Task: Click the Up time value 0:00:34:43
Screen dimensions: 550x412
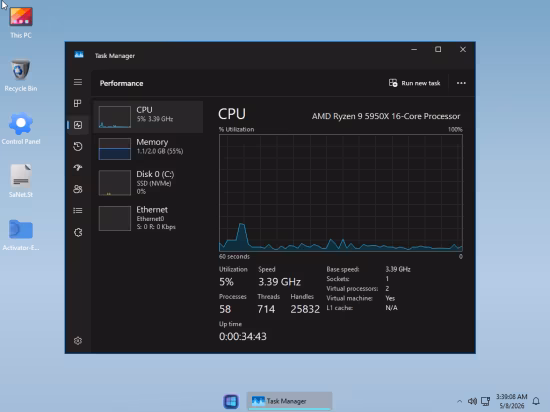Action: [243, 336]
